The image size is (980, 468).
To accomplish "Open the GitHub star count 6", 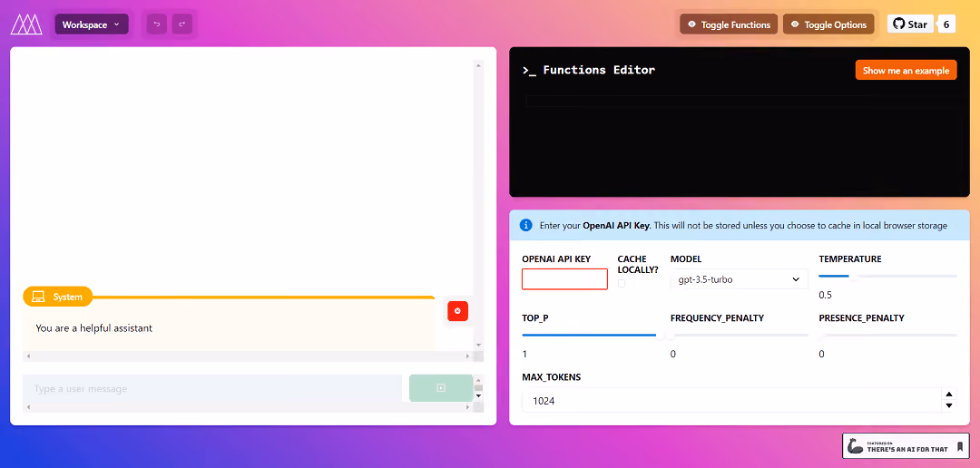I will pyautogui.click(x=946, y=24).
